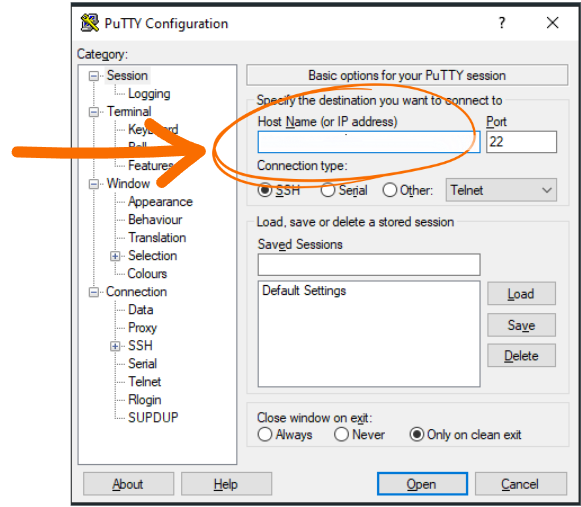Choose Only on clean exit option
Screen dimensions: 581x507
tap(416, 434)
